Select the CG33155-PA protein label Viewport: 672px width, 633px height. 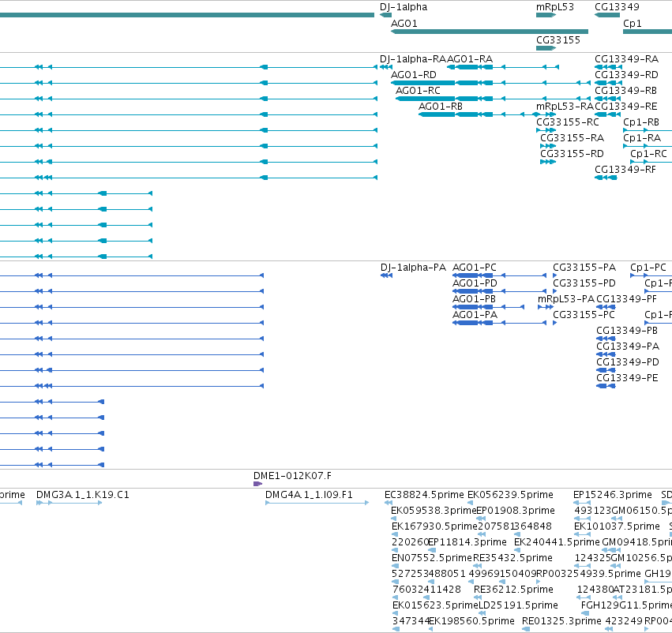click(584, 268)
